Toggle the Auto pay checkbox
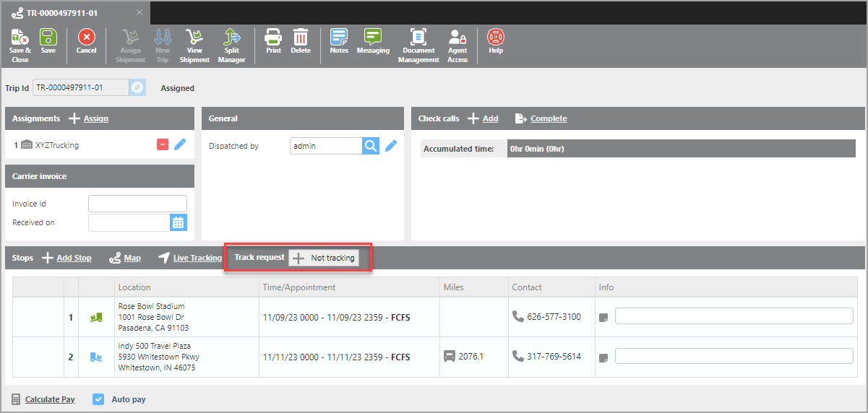 tap(99, 399)
